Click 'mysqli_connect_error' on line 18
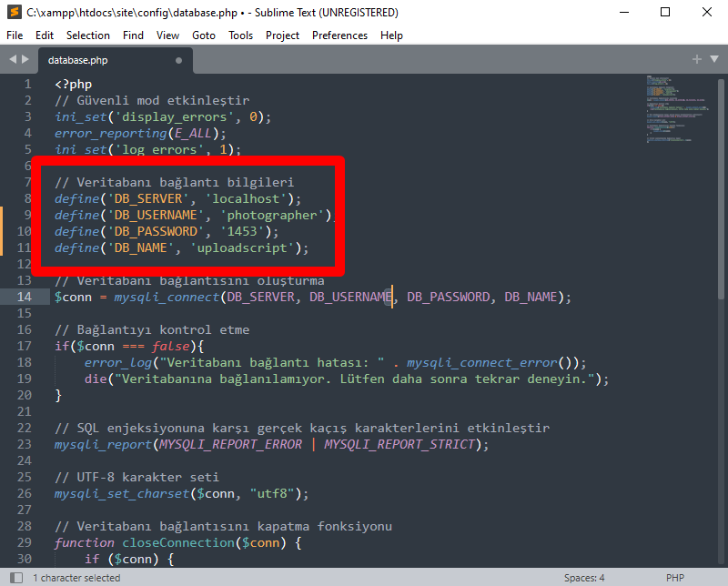Screen dimensions: 728x586 coord(481,362)
